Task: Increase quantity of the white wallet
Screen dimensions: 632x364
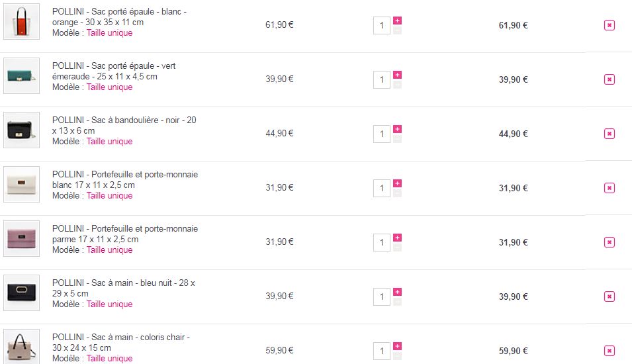Action: tap(397, 183)
